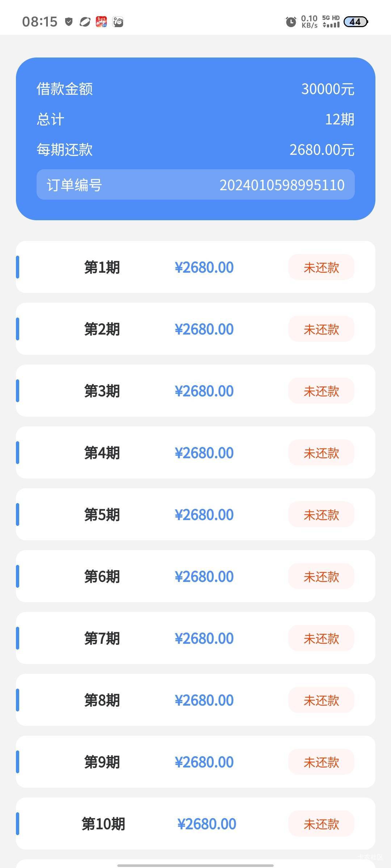Tap the alarm clock status icon
This screenshot has width=391, height=868.
coord(291,22)
